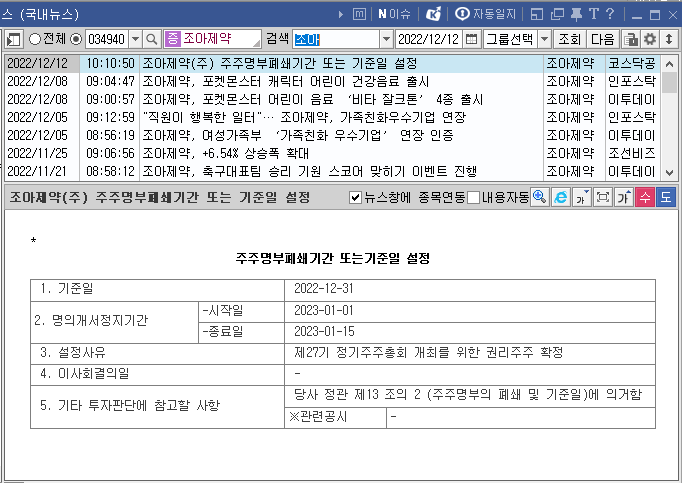Click the 조아제약 stock name box

(x=212, y=39)
